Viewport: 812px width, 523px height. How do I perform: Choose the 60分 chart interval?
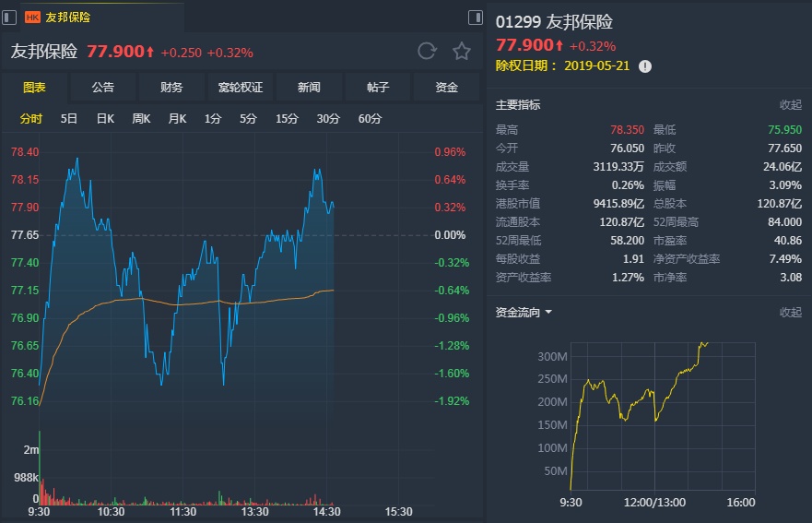(370, 118)
